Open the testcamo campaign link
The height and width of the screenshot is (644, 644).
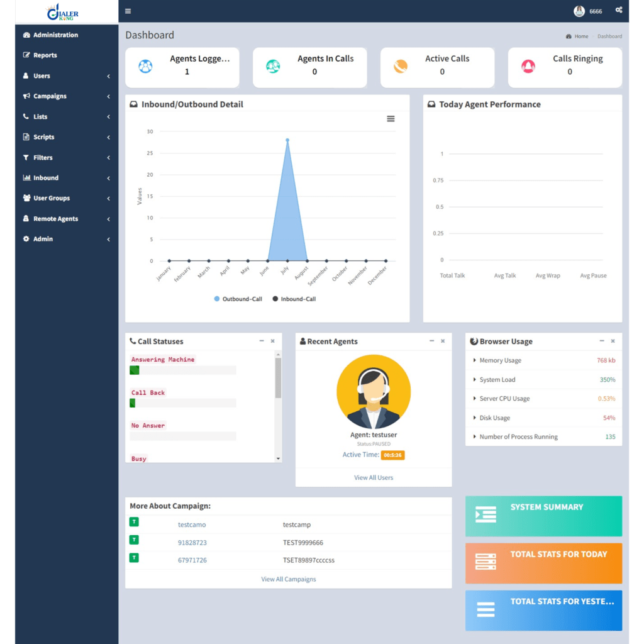pyautogui.click(x=192, y=525)
